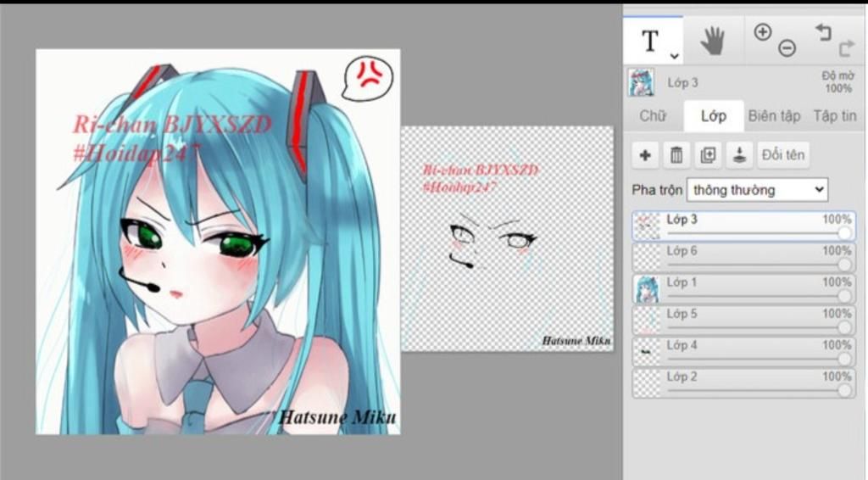868x480 pixels.
Task: Duplicate the current layer
Action: tap(708, 155)
